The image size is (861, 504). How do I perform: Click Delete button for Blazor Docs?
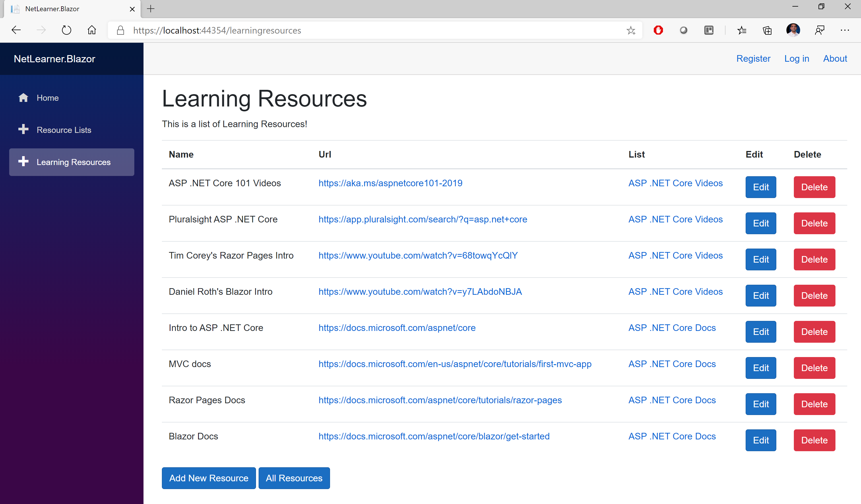pyautogui.click(x=814, y=440)
